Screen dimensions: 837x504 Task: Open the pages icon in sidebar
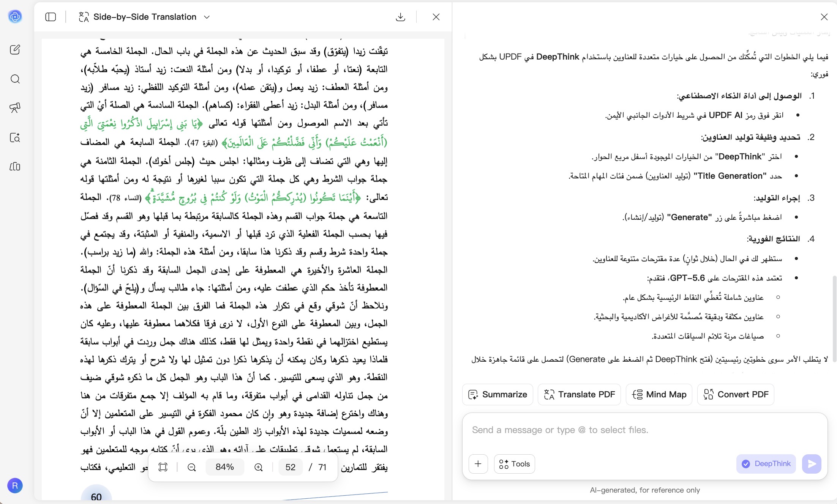(15, 167)
